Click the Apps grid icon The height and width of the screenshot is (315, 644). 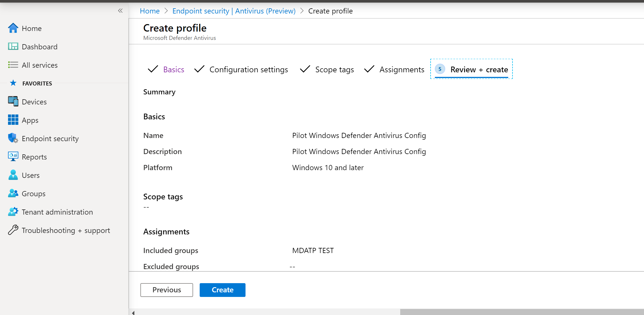pyautogui.click(x=13, y=120)
